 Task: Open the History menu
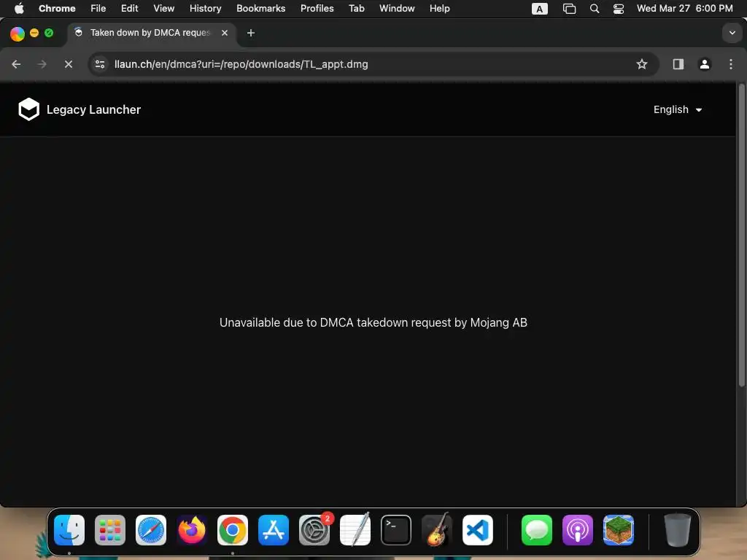[205, 9]
